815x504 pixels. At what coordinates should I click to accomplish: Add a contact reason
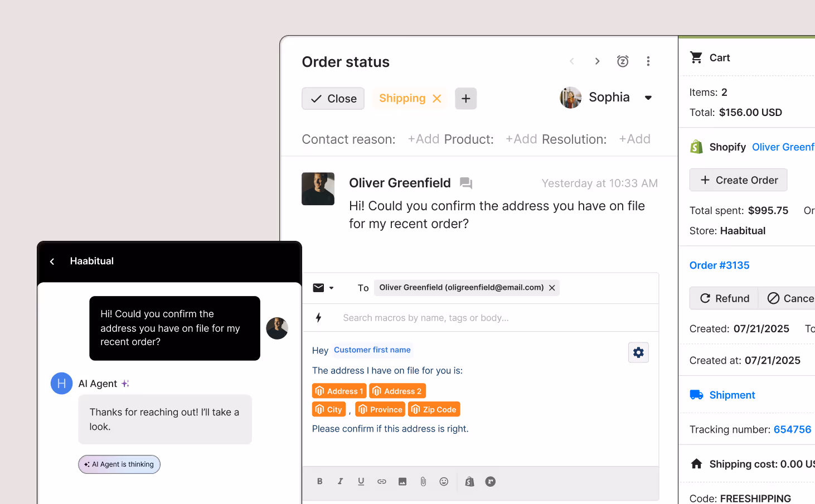pos(424,139)
